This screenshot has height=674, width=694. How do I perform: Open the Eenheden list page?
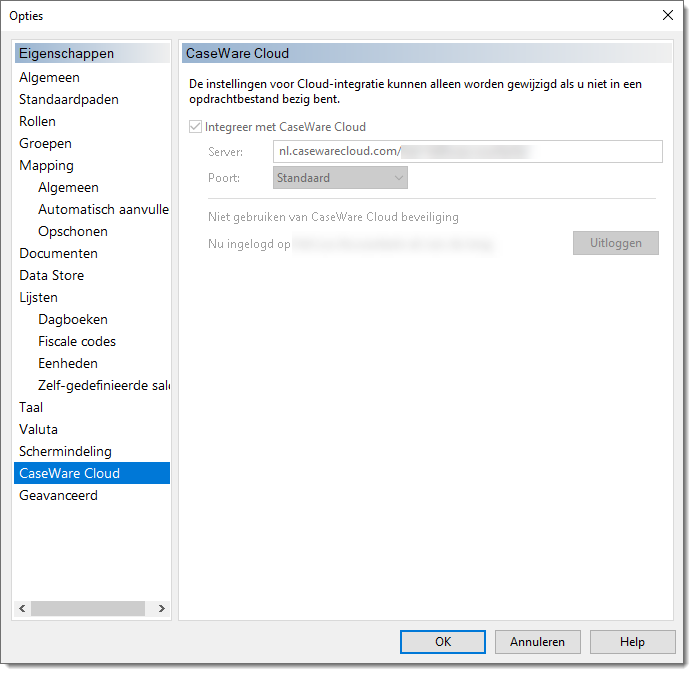click(68, 363)
